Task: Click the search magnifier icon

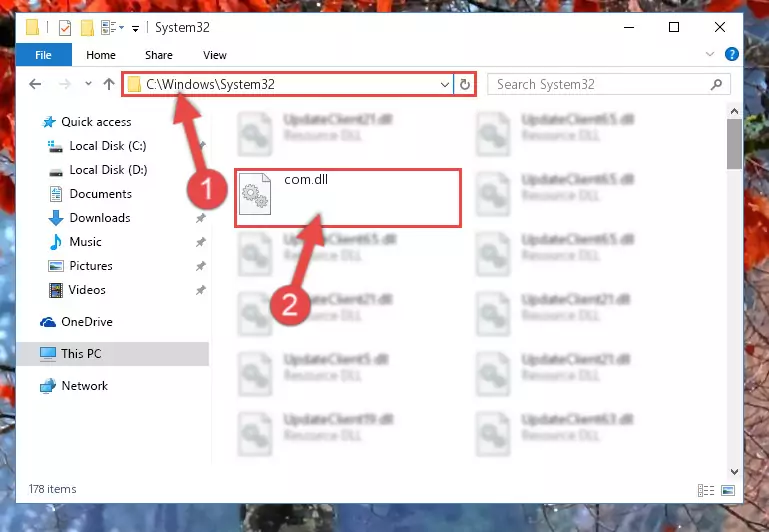Action: coord(716,84)
